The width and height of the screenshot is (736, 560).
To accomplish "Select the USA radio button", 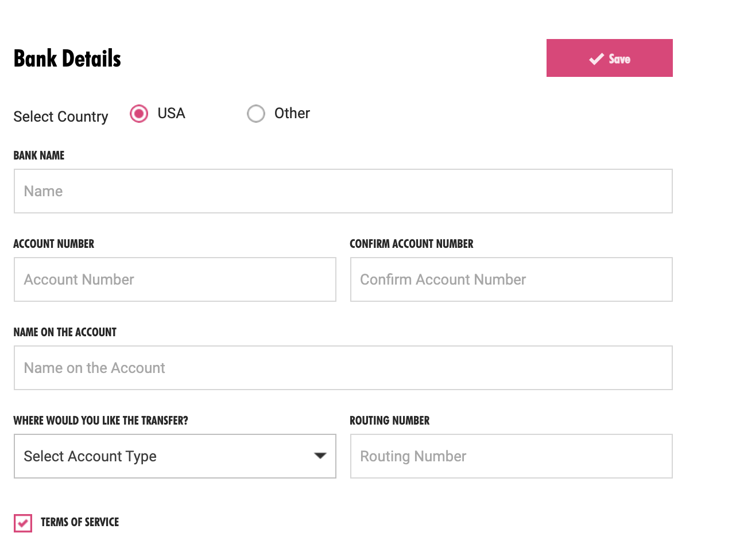I will coord(139,114).
